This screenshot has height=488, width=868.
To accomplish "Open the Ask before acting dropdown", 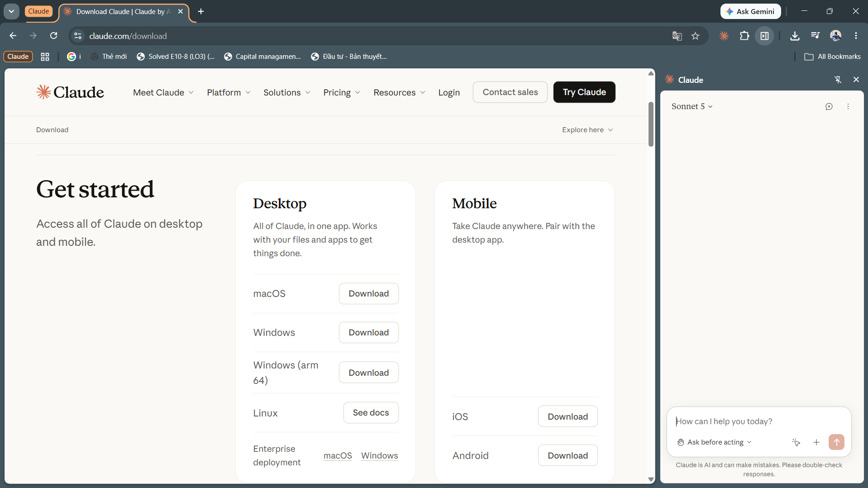I will (x=715, y=442).
